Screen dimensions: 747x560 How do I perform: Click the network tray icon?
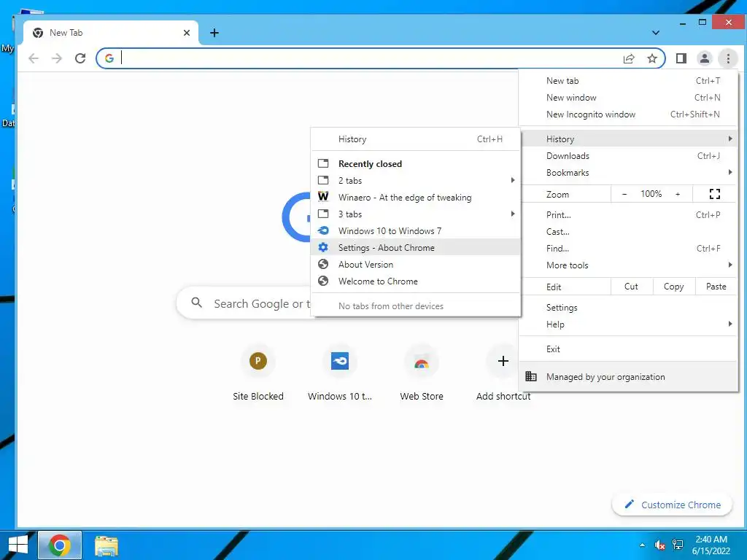(x=678, y=545)
